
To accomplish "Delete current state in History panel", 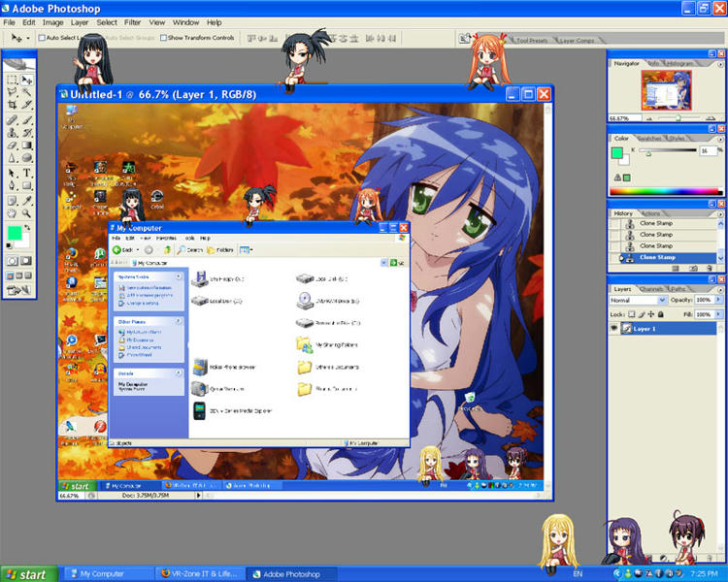I will 709,269.
